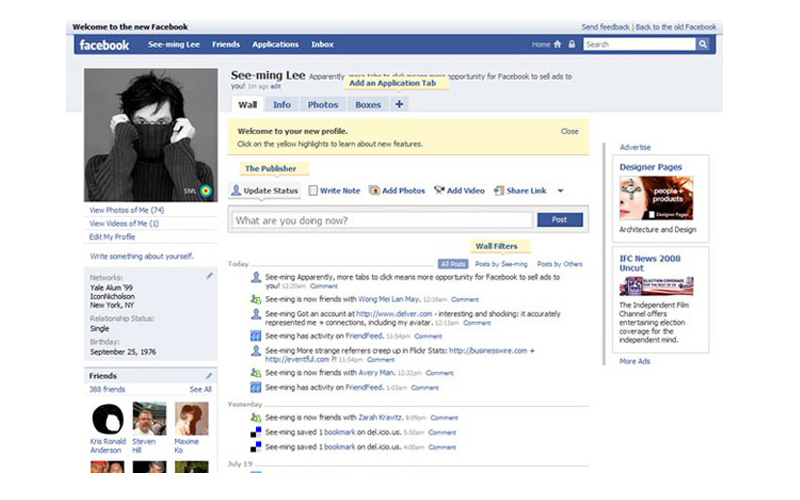Viewport: 800px width, 500px height.
Task: Open the www.delver.com link
Action: (394, 314)
